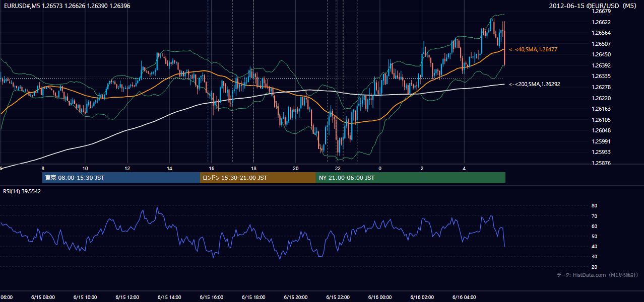Click price level 1.26048 on the axis

[601, 130]
